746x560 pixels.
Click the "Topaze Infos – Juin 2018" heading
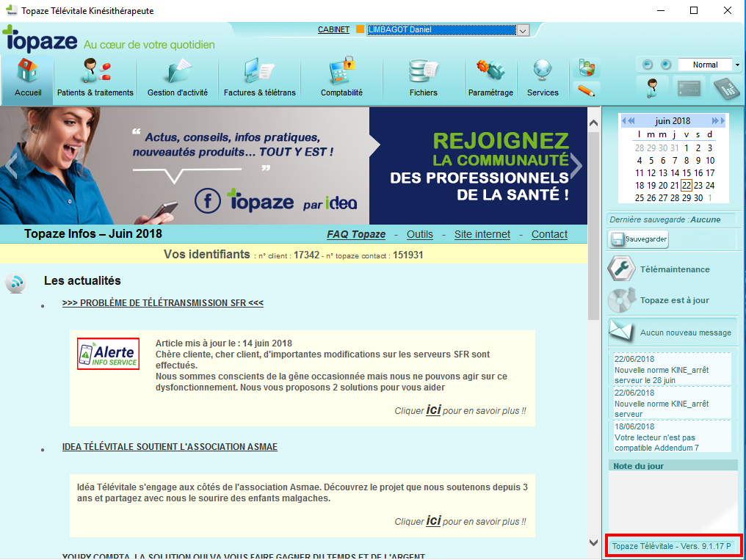coord(93,234)
